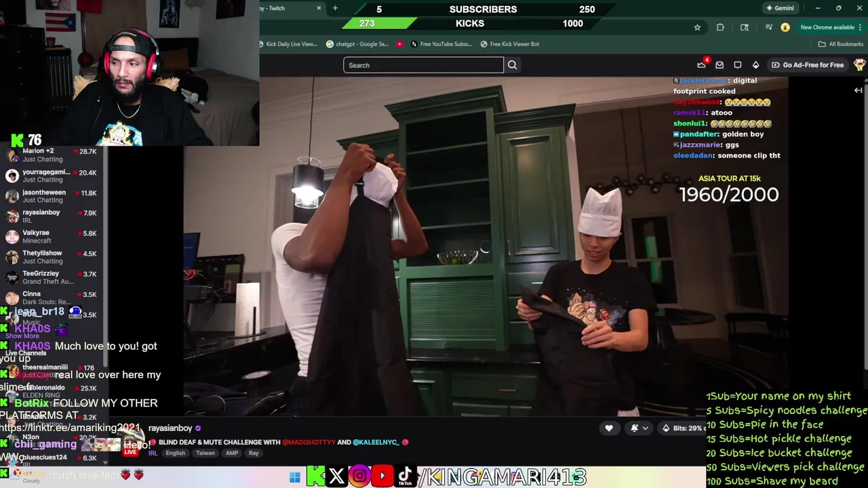Open Gemini button in Chrome title bar
Screen dimensions: 868x488
tap(780, 8)
